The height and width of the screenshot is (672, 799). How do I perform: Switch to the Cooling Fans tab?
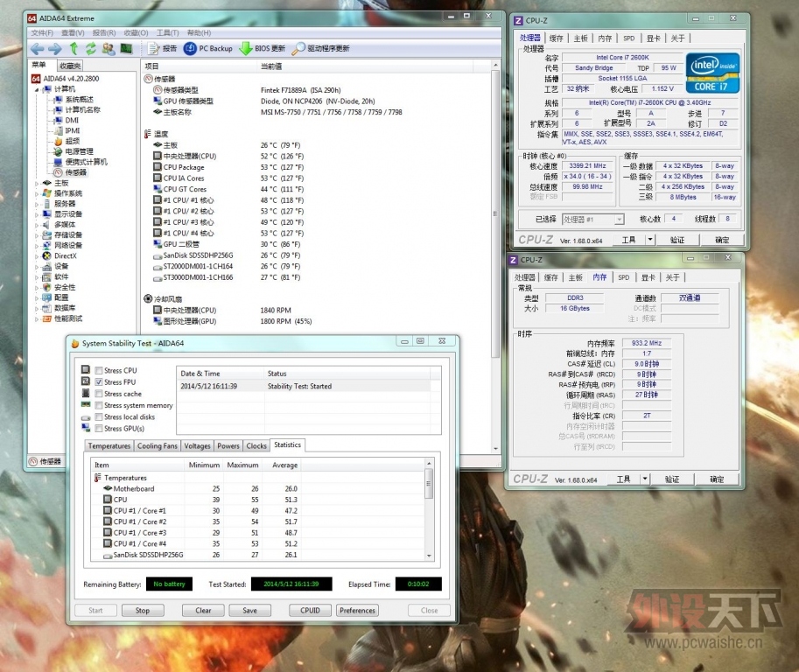158,445
